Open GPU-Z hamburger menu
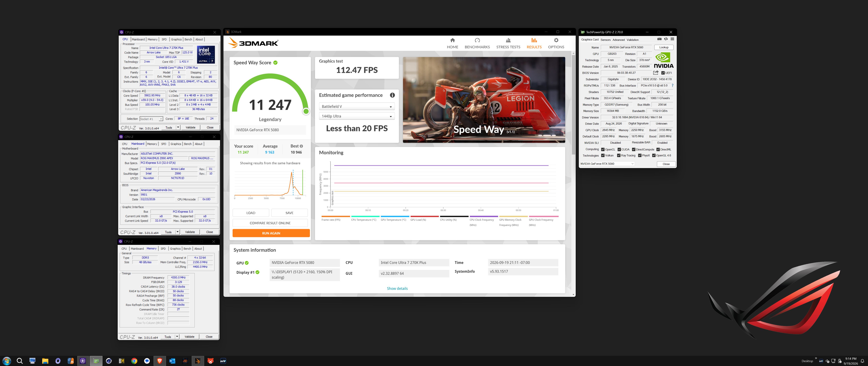The image size is (868, 366). click(x=672, y=39)
